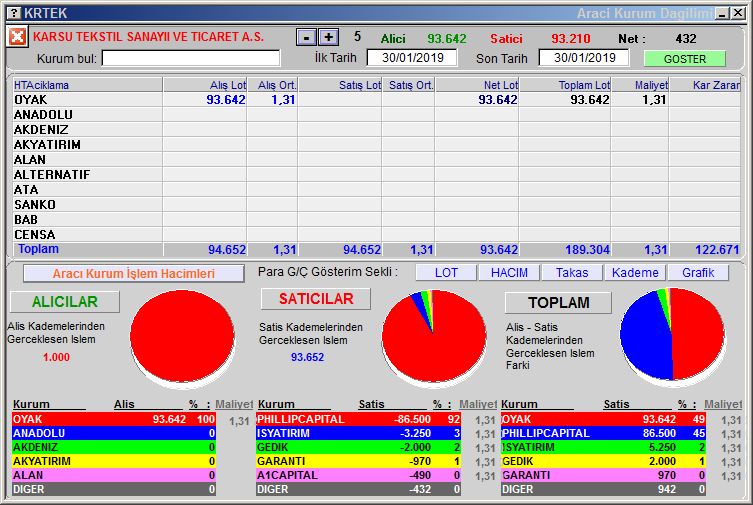This screenshot has height=505, width=753.
Task: Click the Ilk Tarih date field
Action: coord(412,58)
